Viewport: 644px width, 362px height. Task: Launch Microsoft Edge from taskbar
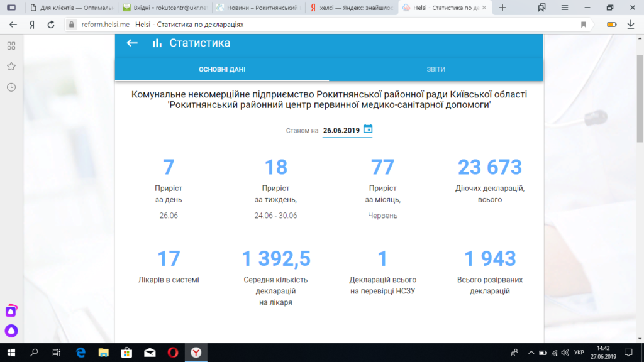coord(81,353)
